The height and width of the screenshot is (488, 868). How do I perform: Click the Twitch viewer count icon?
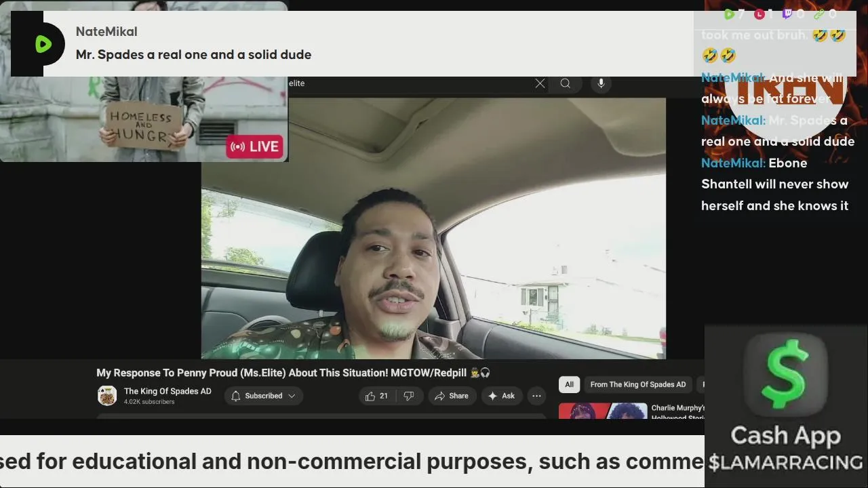click(x=787, y=14)
